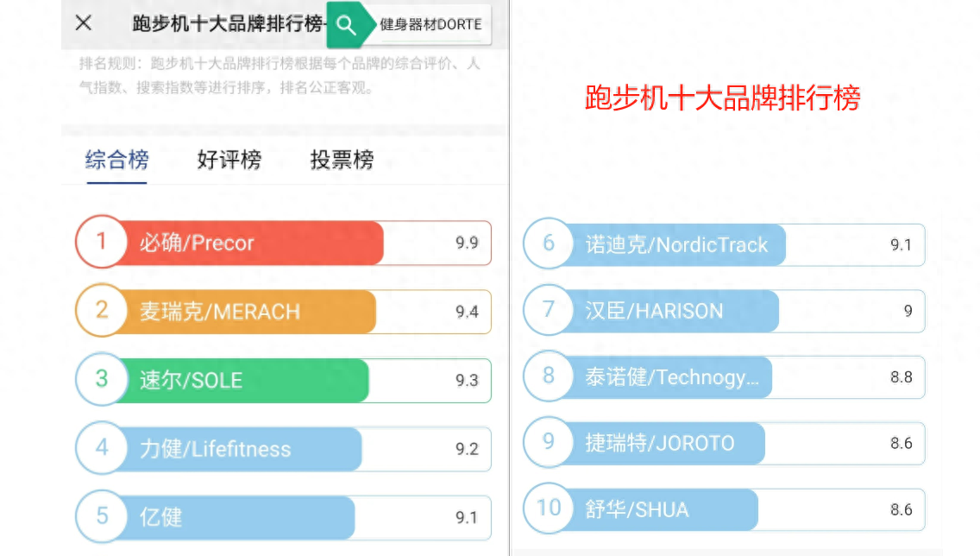Click the rank 5 number badge
The height and width of the screenshot is (556, 980).
click(x=104, y=517)
